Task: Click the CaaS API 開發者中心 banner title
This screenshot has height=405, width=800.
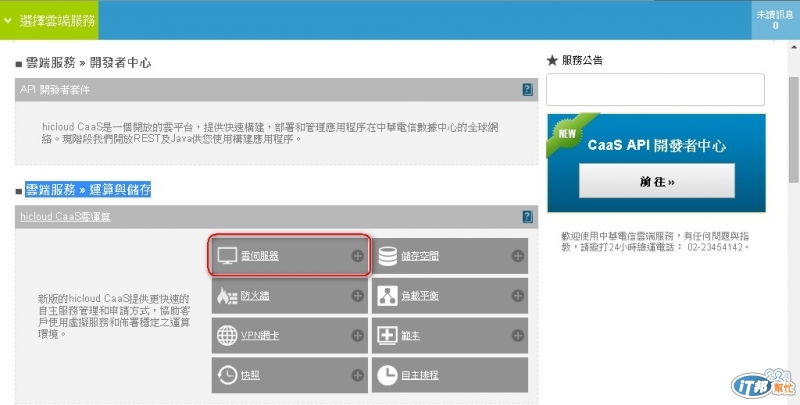Action: 657,145
